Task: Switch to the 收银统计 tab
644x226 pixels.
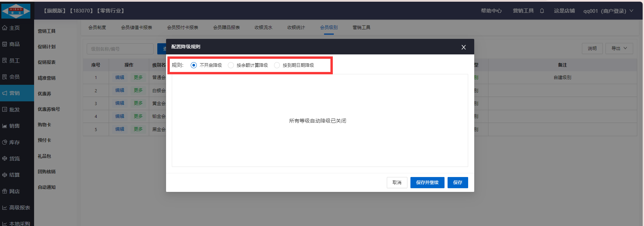Action: coord(296,27)
